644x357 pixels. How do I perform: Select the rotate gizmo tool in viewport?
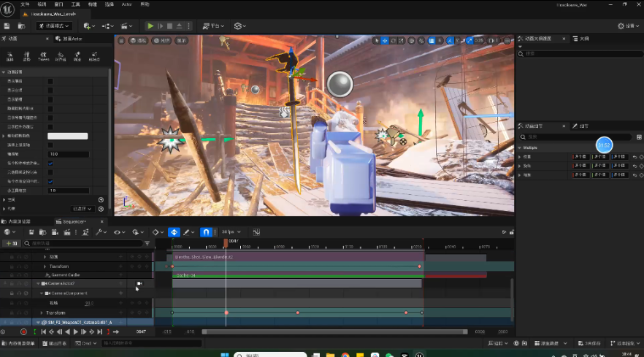pyautogui.click(x=393, y=41)
